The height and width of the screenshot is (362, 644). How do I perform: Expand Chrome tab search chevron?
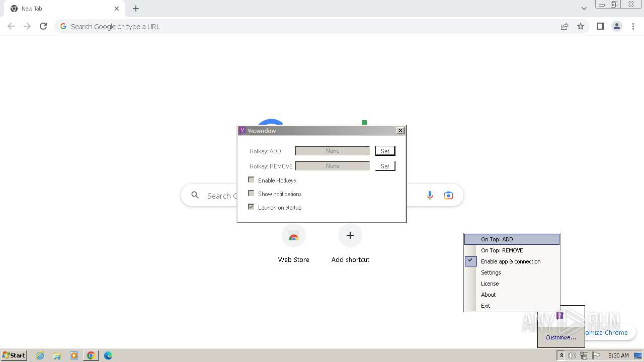[584, 9]
